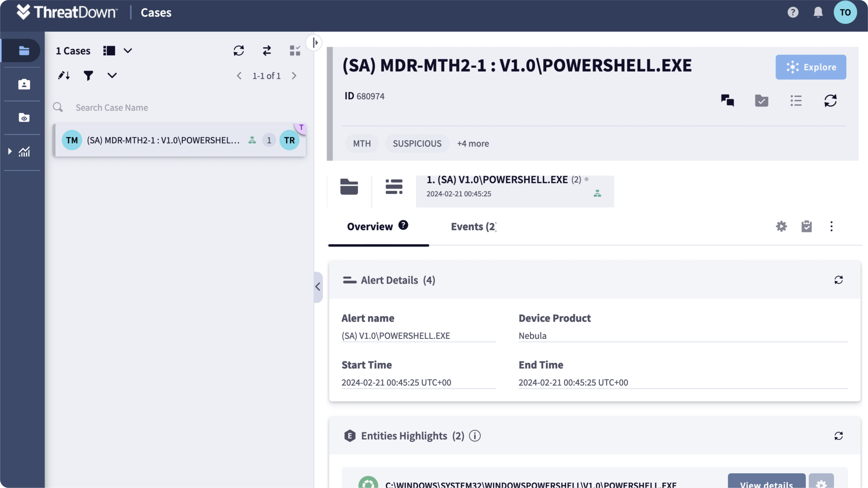Click the Nebula device product value
This screenshot has width=868, height=488.
click(532, 336)
